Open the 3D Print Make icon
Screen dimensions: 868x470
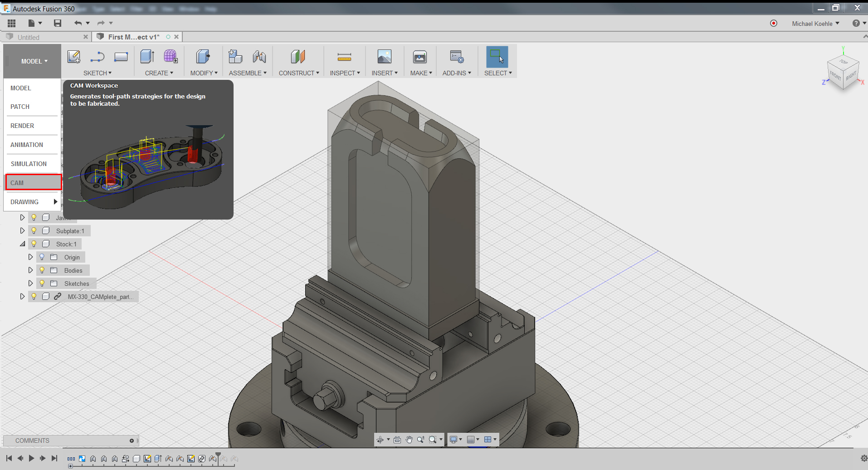[420, 57]
